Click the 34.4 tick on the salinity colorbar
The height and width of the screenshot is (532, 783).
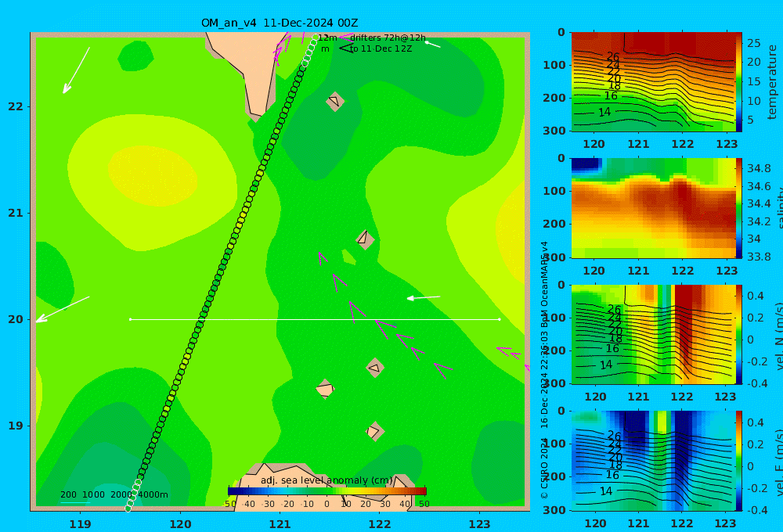coord(759,203)
